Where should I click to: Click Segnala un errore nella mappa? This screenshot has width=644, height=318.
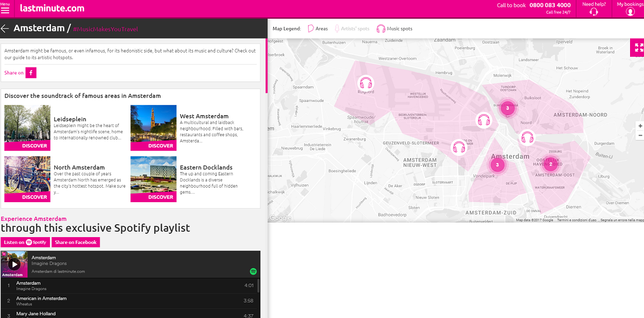pyautogui.click(x=622, y=220)
